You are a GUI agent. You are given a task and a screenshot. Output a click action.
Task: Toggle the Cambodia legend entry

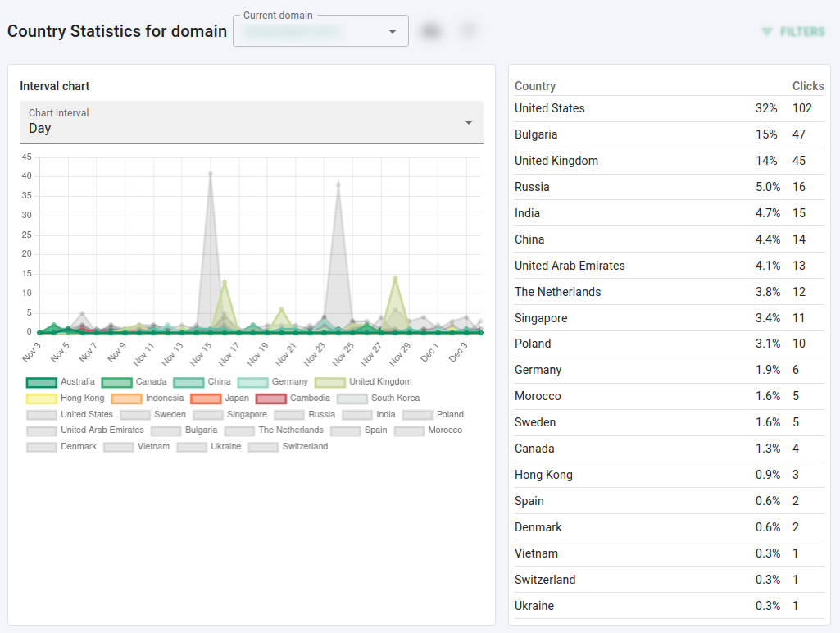click(291, 398)
